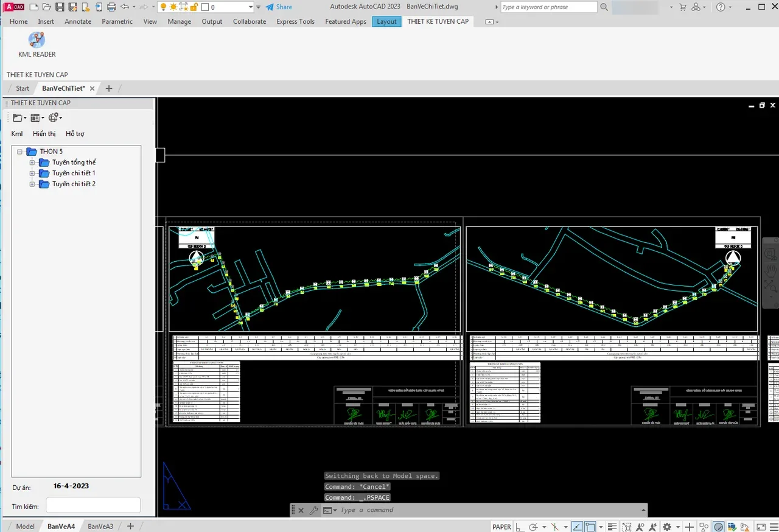779x532 pixels.
Task: Toggle Polar tracking in status bar
Action: tap(534, 527)
